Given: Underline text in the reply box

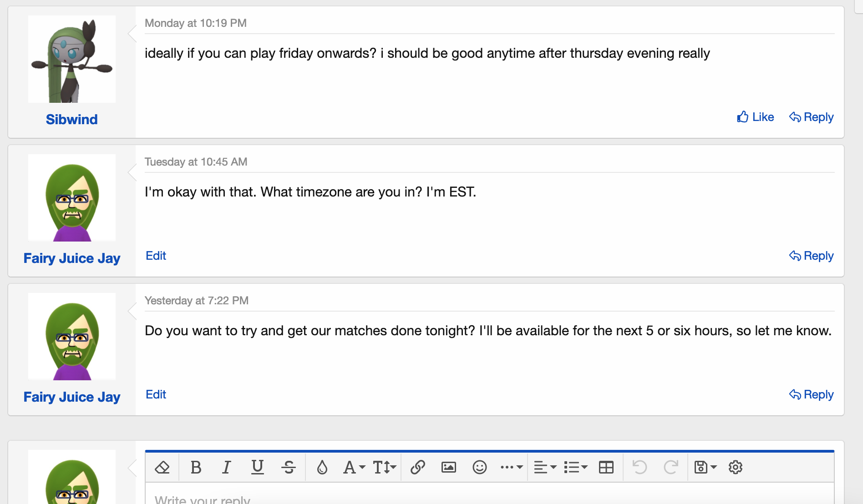Looking at the screenshot, I should pos(257,467).
